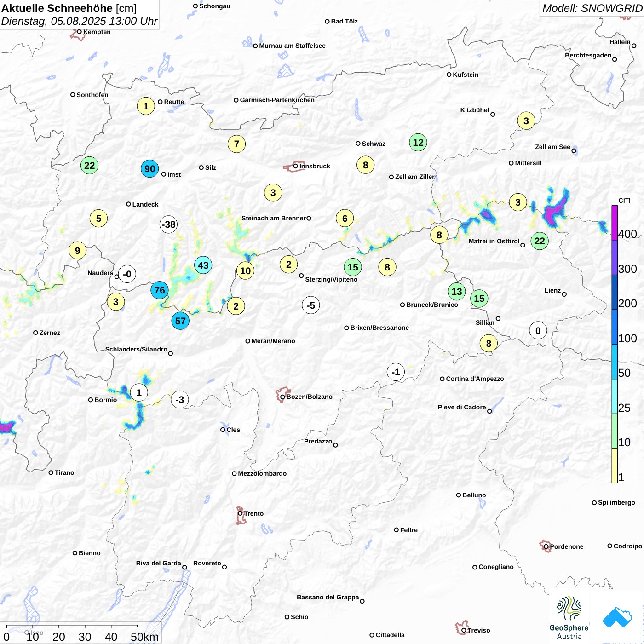Click the GeoSphere Austria logo
644x644 pixels.
pyautogui.click(x=569, y=618)
